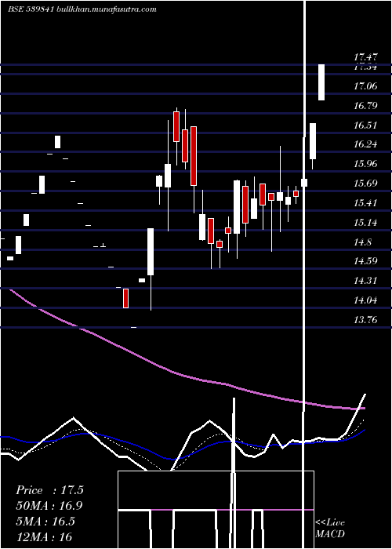Click the '50MA : 16.9' readout
392x549 pixels.
coord(49,506)
